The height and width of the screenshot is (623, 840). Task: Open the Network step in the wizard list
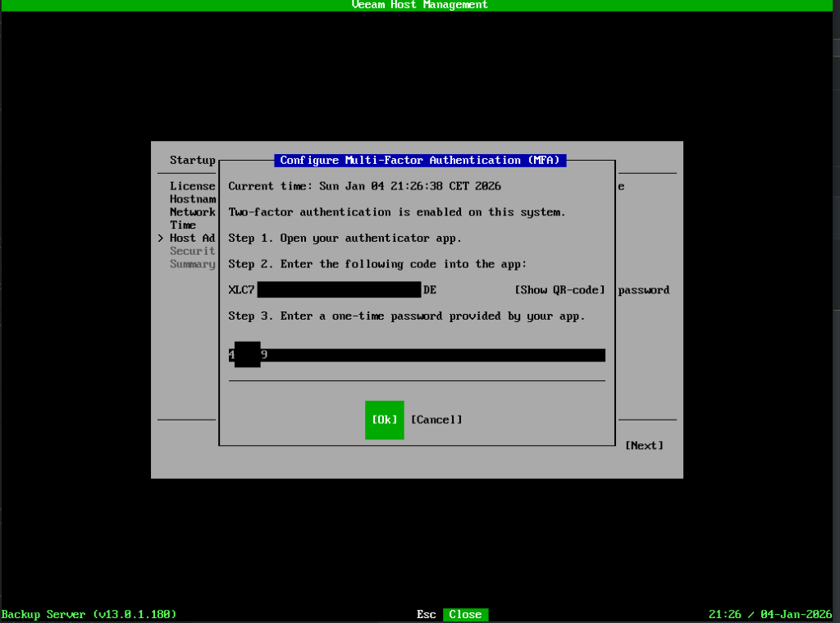[192, 212]
